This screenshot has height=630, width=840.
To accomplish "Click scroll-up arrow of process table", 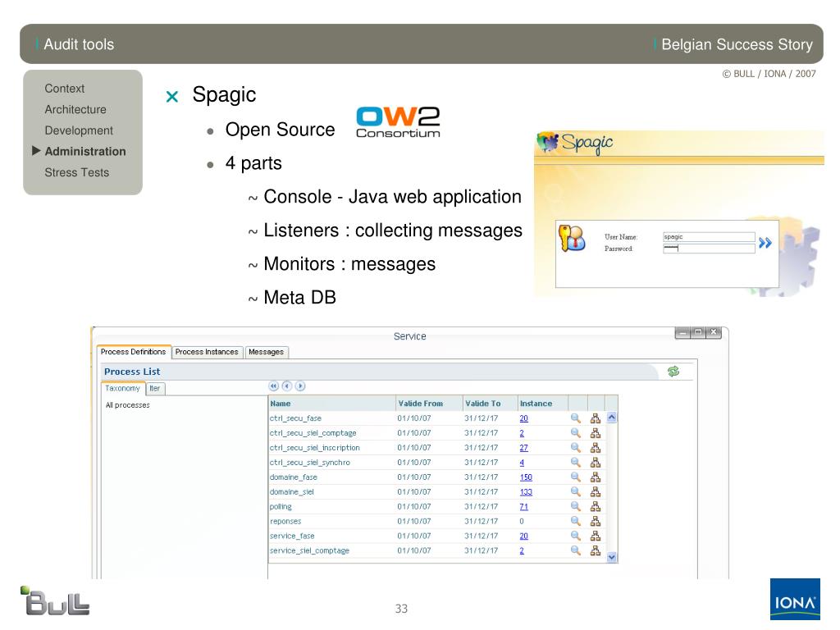I will [x=612, y=418].
